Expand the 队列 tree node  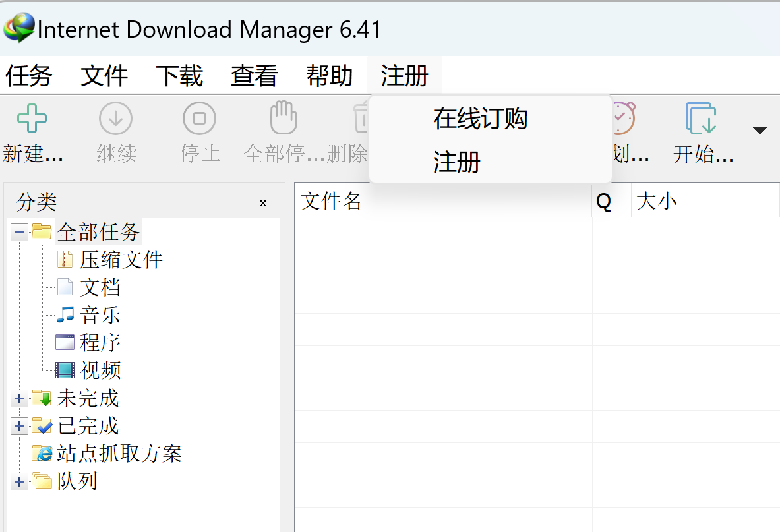click(20, 482)
